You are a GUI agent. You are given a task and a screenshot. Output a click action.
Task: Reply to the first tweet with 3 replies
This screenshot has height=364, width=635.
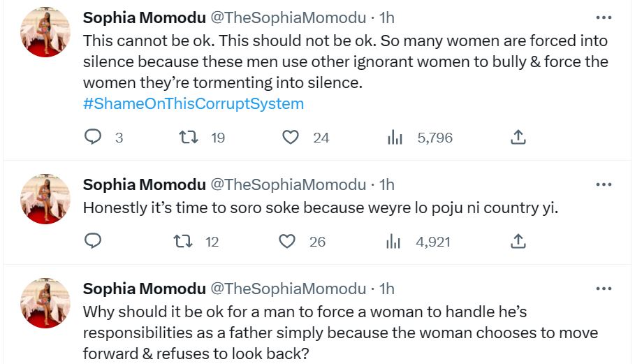(x=93, y=138)
